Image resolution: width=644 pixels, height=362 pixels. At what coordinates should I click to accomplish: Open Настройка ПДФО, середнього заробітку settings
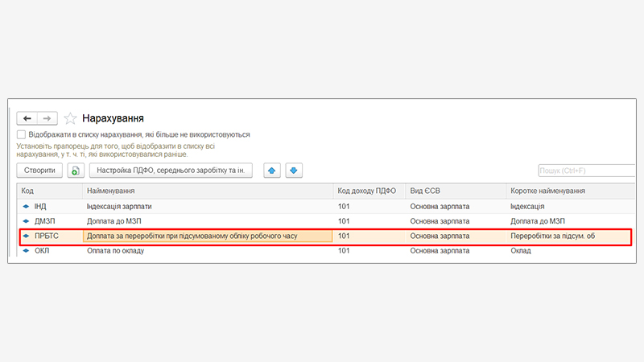[x=171, y=171]
